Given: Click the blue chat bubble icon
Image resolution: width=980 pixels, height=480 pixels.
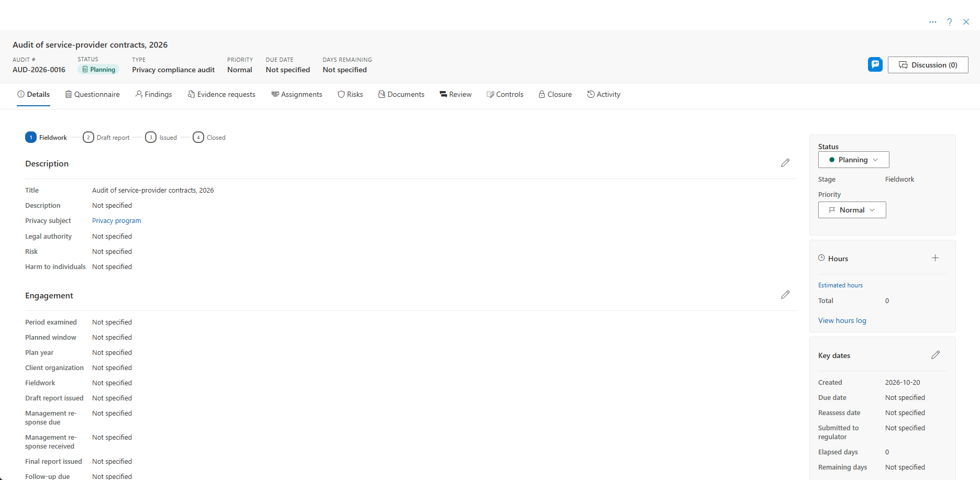Looking at the screenshot, I should tap(875, 64).
